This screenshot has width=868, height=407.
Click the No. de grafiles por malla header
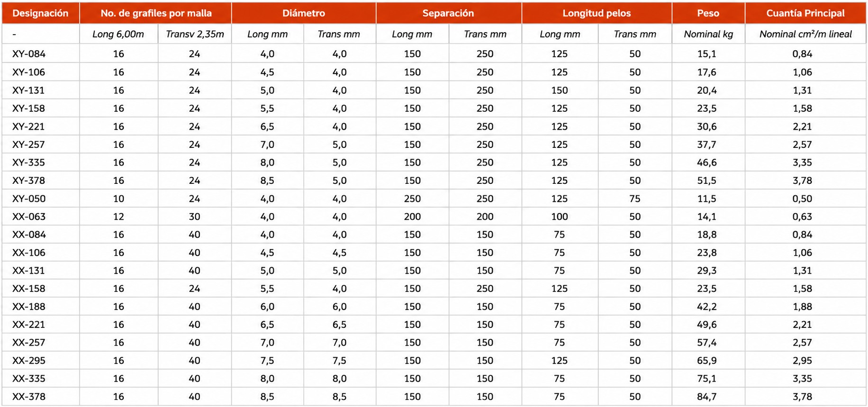(x=156, y=13)
